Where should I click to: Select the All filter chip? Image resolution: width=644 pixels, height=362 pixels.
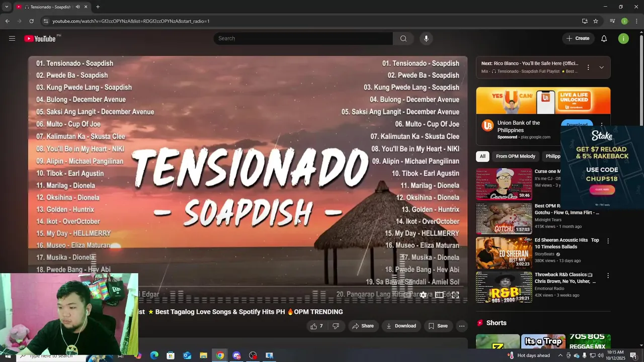tap(482, 156)
